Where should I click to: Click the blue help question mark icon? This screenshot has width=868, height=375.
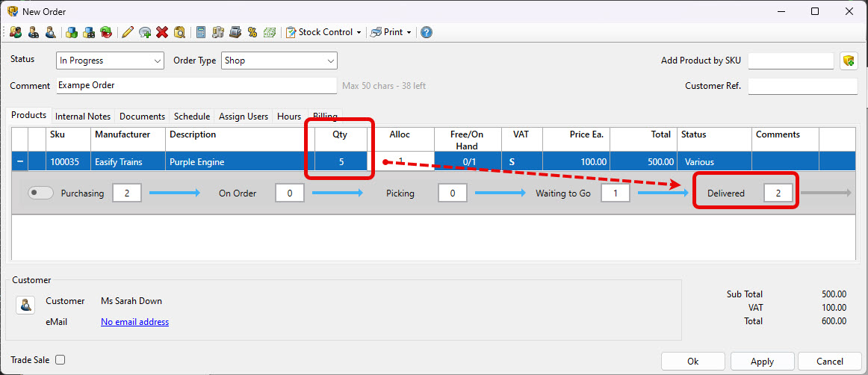(426, 32)
